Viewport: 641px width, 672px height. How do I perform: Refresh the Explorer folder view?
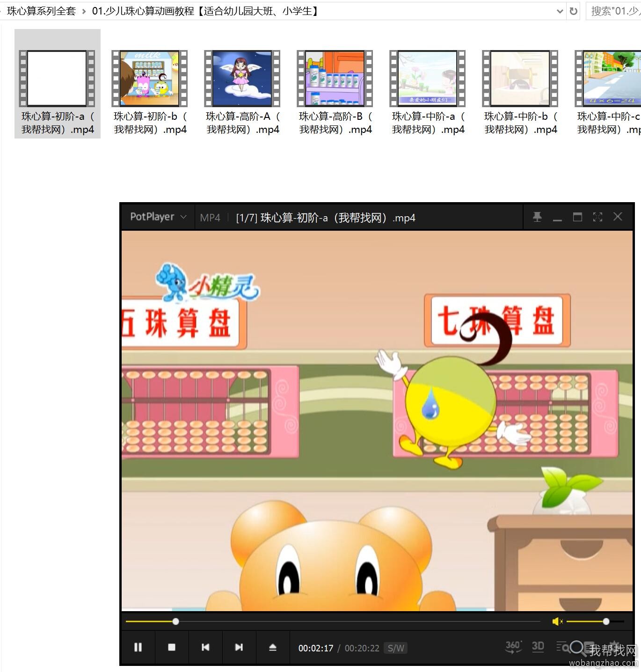coord(574,11)
